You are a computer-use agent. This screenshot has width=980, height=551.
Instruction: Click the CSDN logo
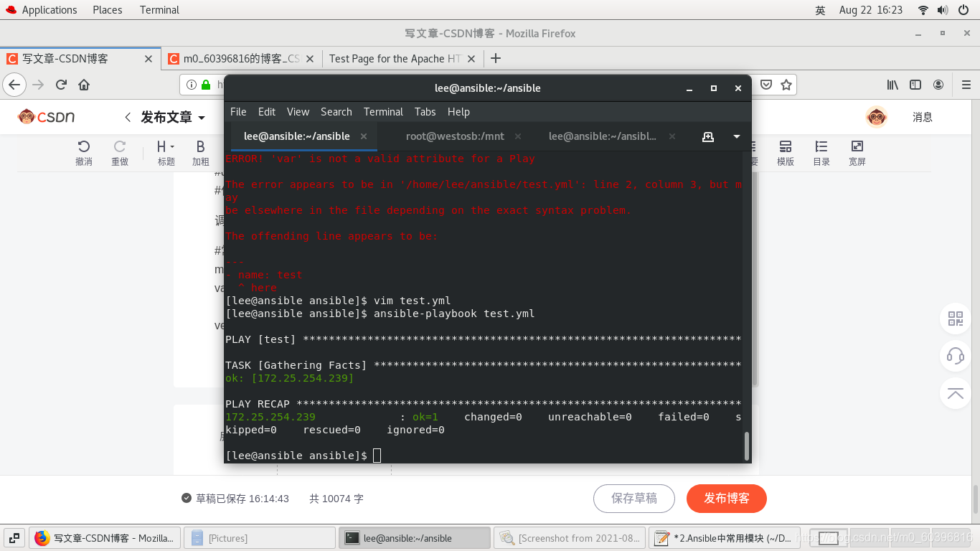(47, 117)
